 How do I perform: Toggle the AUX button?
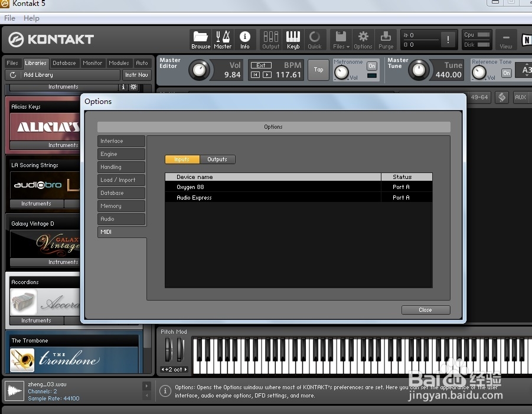pyautogui.click(x=520, y=97)
